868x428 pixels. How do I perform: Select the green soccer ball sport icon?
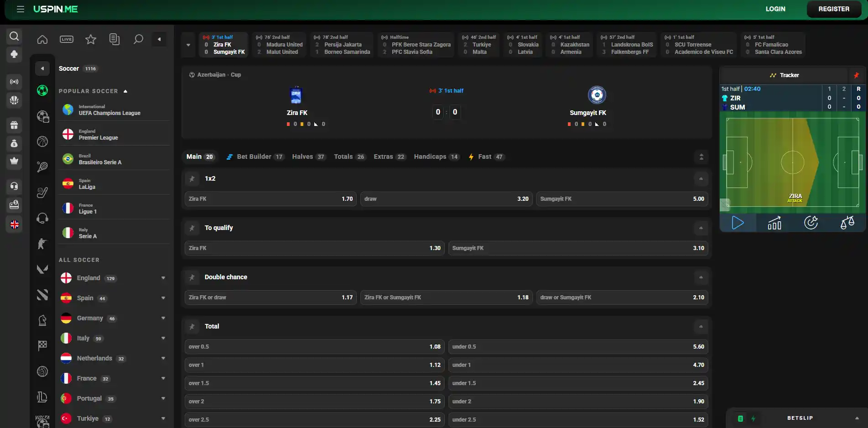coord(42,90)
